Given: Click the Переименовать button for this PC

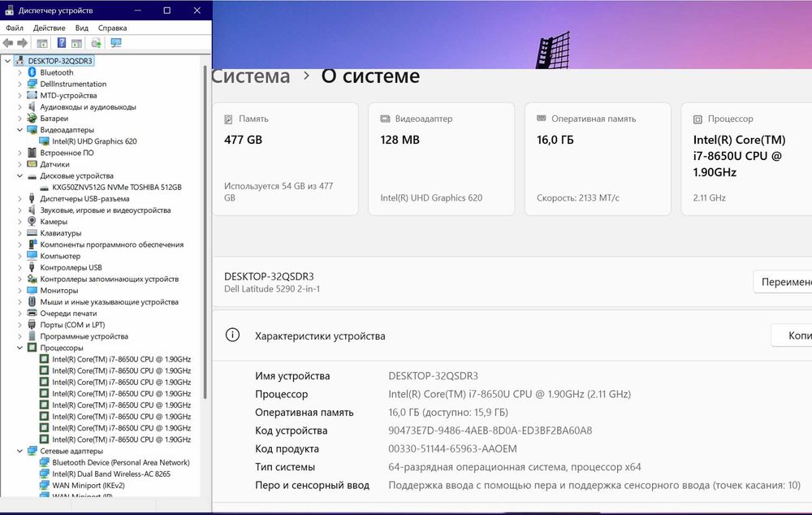Looking at the screenshot, I should click(x=783, y=282).
